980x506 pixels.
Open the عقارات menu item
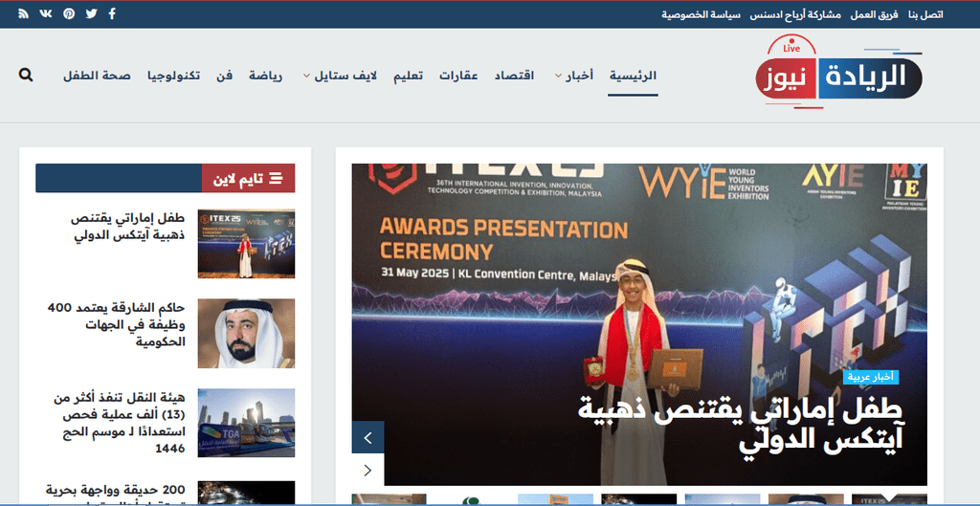[458, 77]
